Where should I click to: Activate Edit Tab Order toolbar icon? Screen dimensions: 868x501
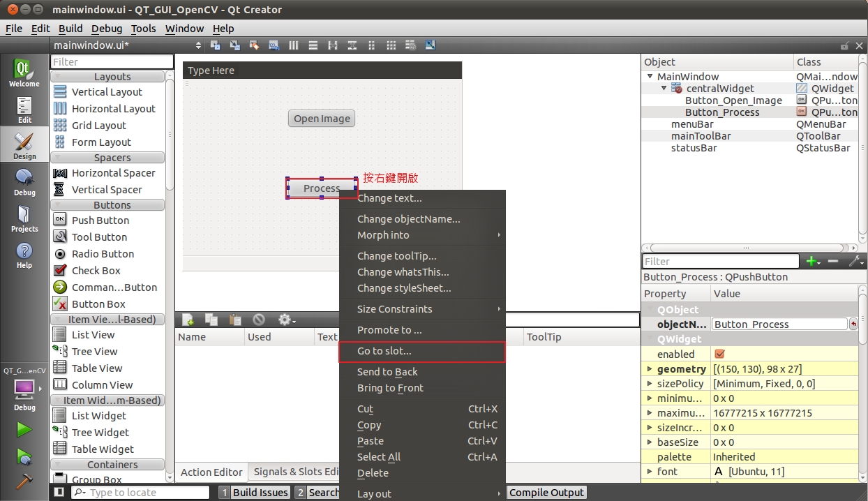point(274,45)
